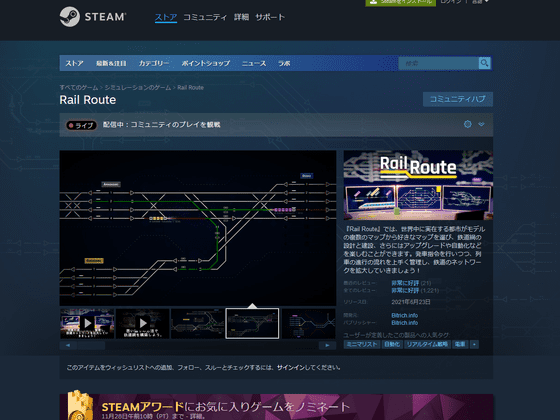
Task: Focus the store search field
Action: coord(439,63)
